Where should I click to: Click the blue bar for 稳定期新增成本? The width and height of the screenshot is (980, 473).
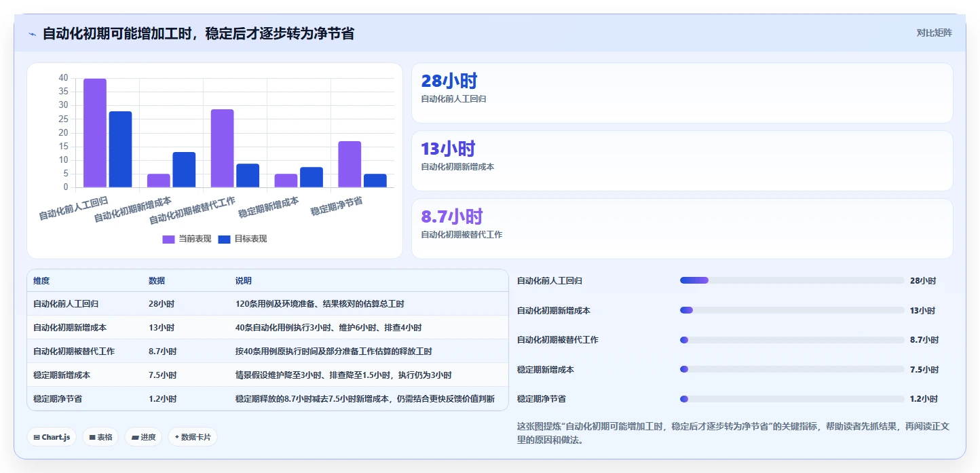pos(312,177)
